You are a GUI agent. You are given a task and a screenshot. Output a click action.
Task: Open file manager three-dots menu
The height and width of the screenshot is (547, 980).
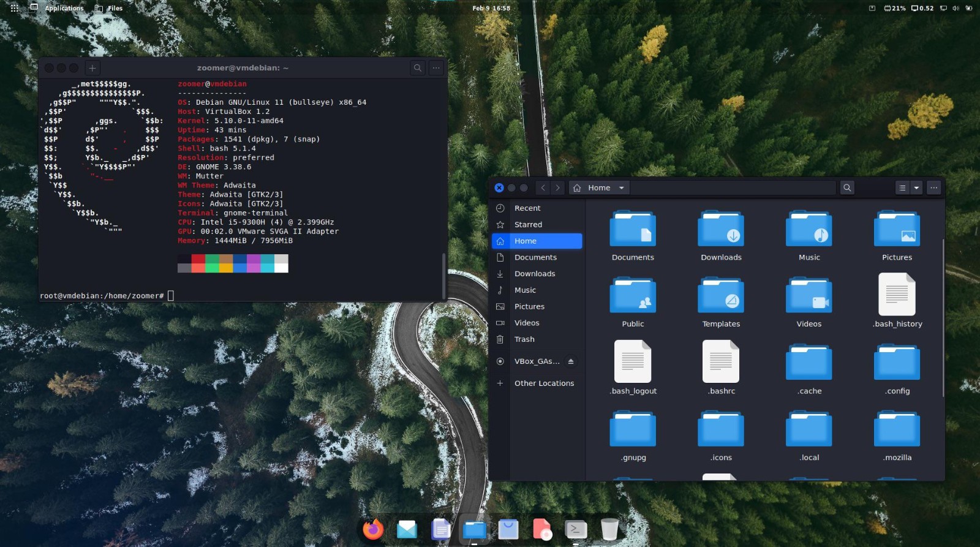click(x=933, y=188)
